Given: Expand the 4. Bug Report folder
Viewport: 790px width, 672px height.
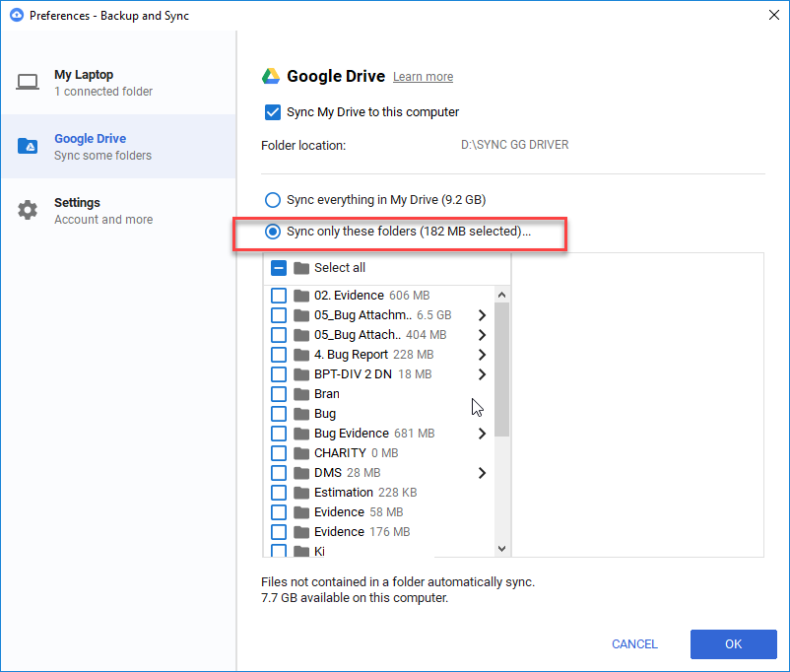Looking at the screenshot, I should [x=482, y=355].
